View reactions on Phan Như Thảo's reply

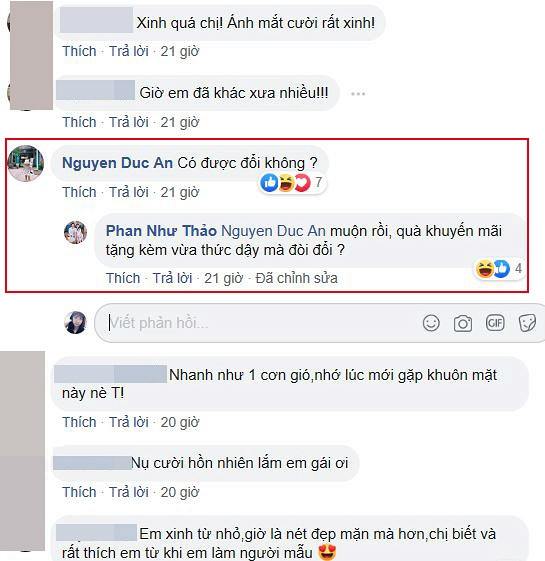click(498, 269)
